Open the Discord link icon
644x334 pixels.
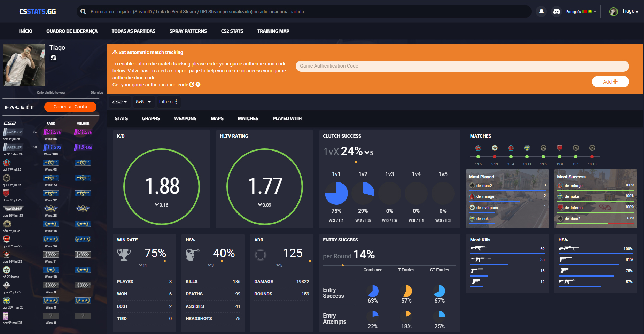(x=557, y=11)
